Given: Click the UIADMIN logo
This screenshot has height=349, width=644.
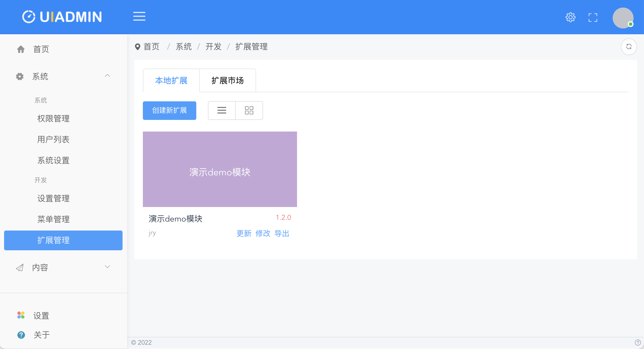Looking at the screenshot, I should 62,17.
